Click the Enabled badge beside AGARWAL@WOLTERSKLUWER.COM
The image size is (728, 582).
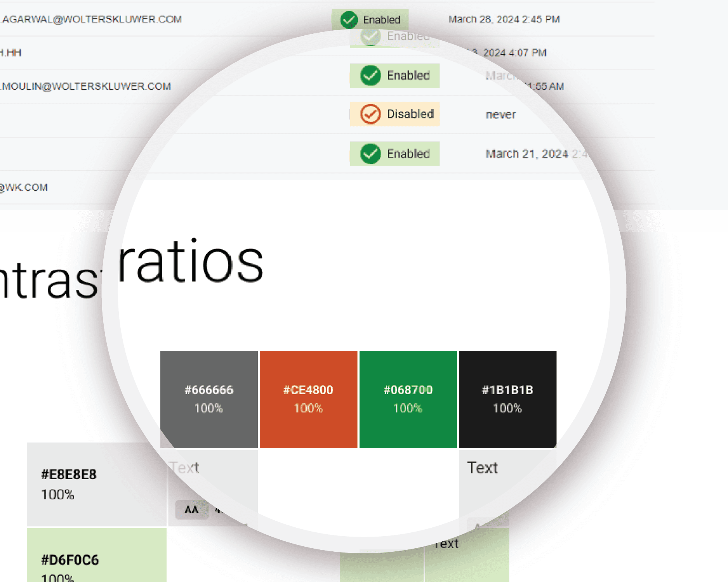[370, 19]
